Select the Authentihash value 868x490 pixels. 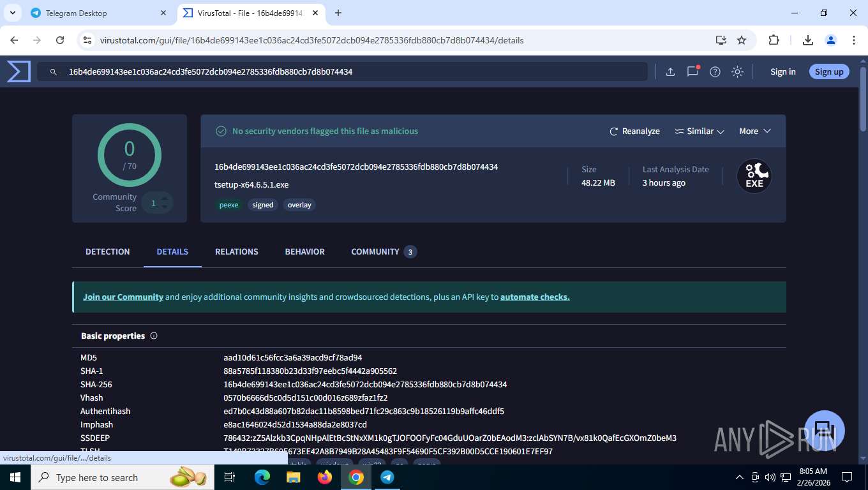coord(364,412)
